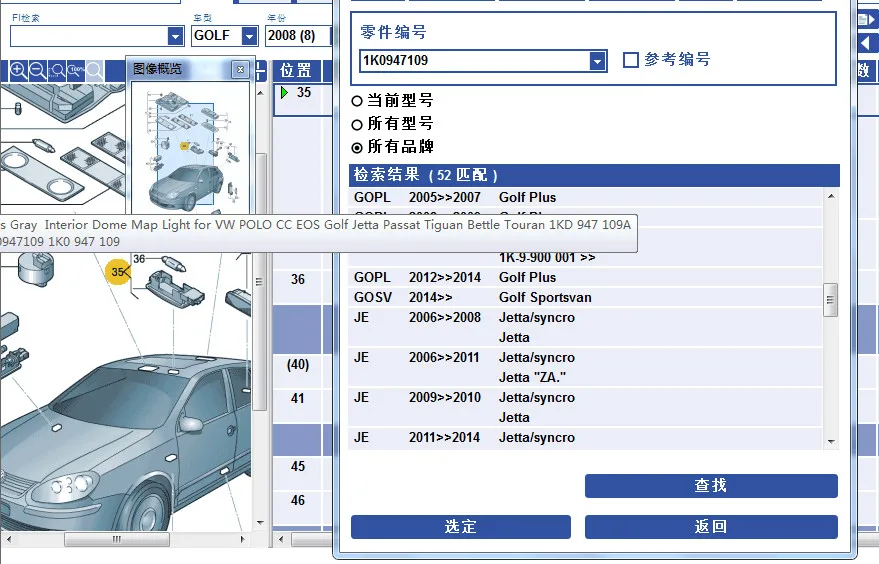Open the 车型 GOLF model dropdown
Image resolution: width=879 pixels, height=564 pixels.
(249, 36)
